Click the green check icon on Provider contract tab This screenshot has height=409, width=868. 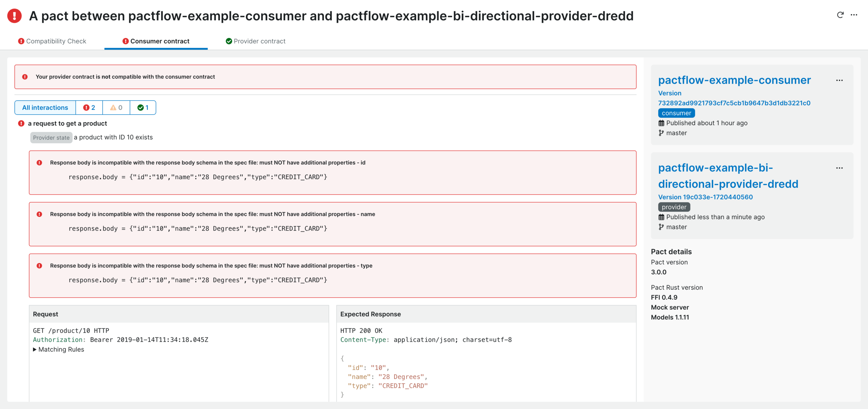point(229,41)
